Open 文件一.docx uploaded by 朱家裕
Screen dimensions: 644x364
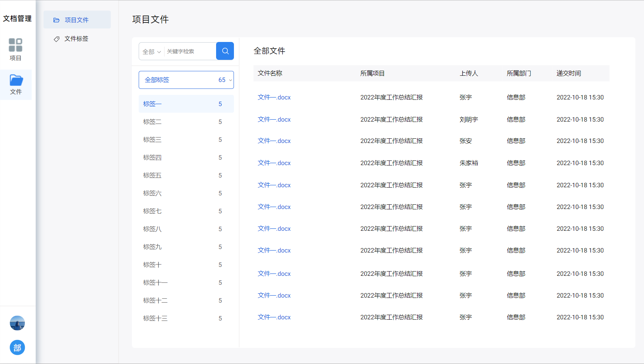pos(274,163)
